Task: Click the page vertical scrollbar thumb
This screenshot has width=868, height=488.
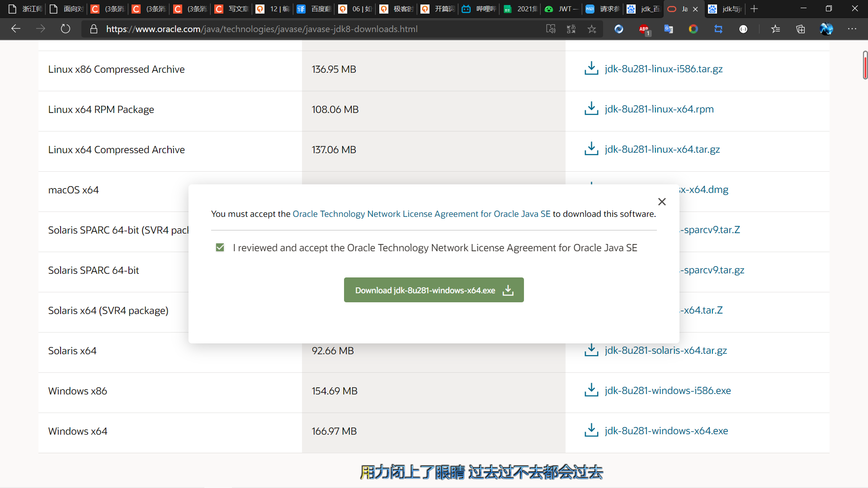Action: 865,66
